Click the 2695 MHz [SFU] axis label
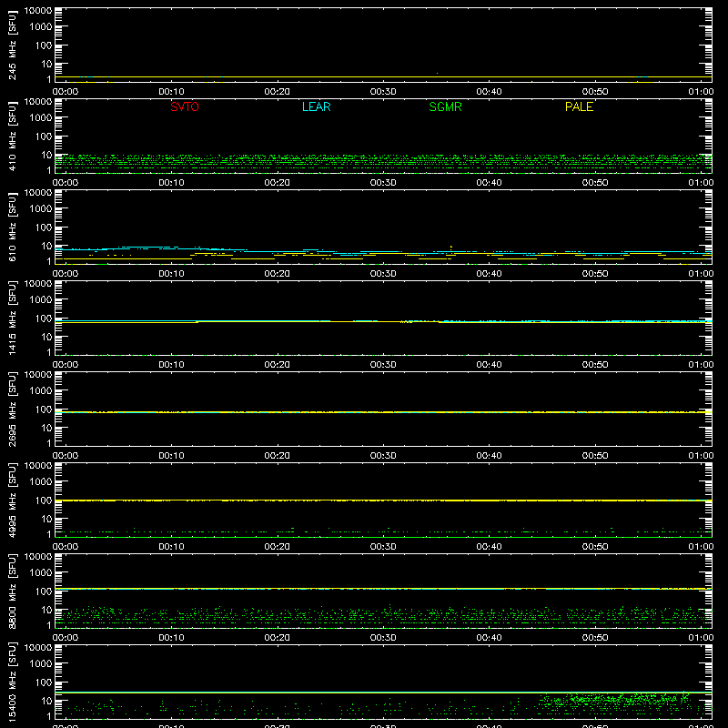 click(x=12, y=409)
